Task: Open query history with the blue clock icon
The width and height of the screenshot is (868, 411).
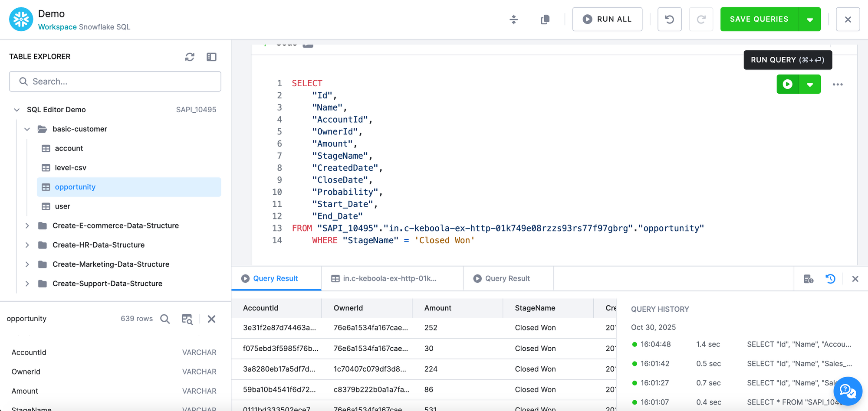Action: pyautogui.click(x=830, y=279)
